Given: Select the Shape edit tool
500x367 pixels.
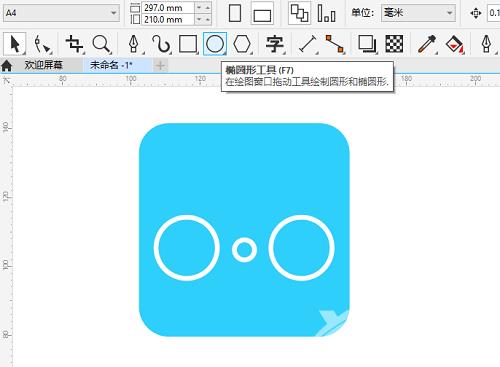Looking at the screenshot, I should tap(42, 44).
